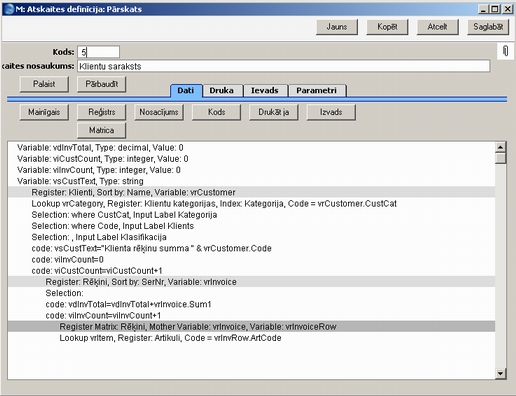The height and width of the screenshot is (396, 516).
Task: Click the Reģistrs button
Action: [x=101, y=112]
